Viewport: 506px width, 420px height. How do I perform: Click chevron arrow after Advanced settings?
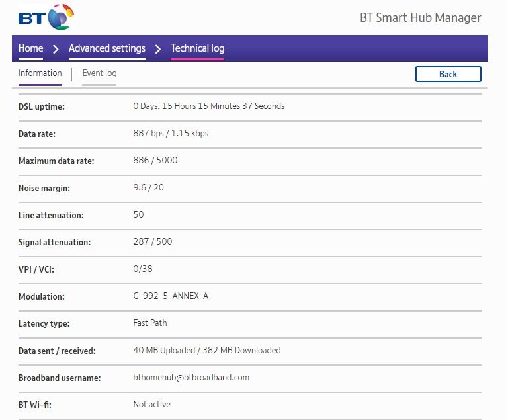[158, 49]
